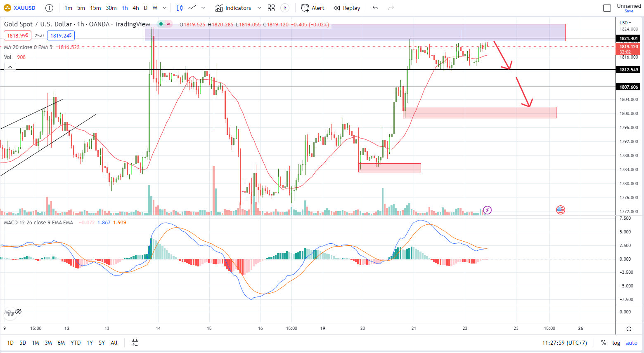Add symbol with the plus icon
The width and height of the screenshot is (644, 353).
[x=49, y=8]
